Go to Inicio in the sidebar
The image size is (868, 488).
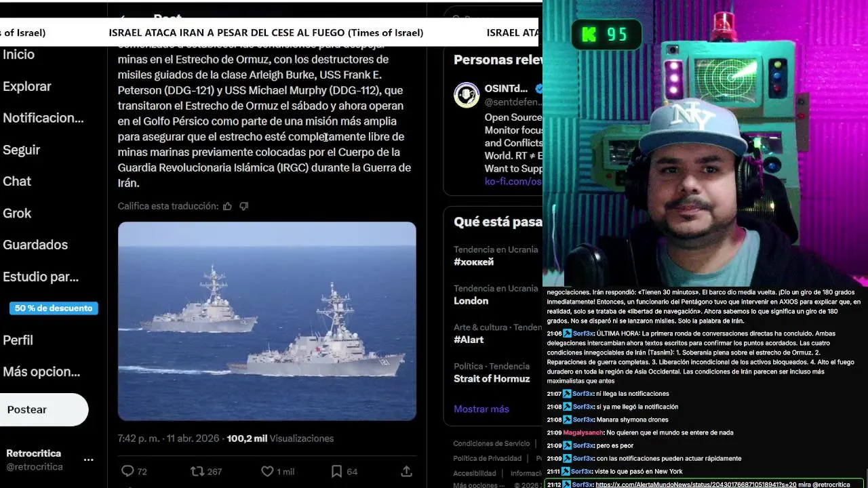click(19, 55)
